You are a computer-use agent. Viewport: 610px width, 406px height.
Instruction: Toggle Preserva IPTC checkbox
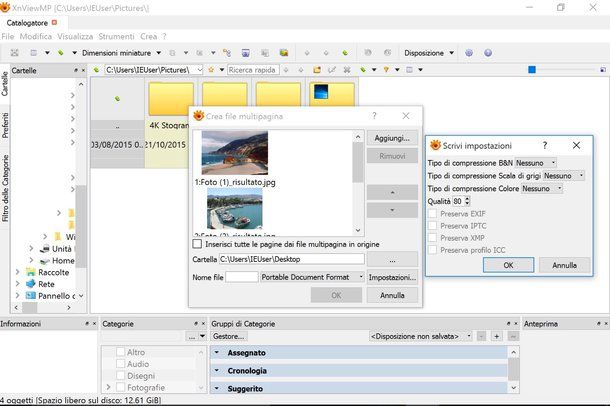click(432, 226)
